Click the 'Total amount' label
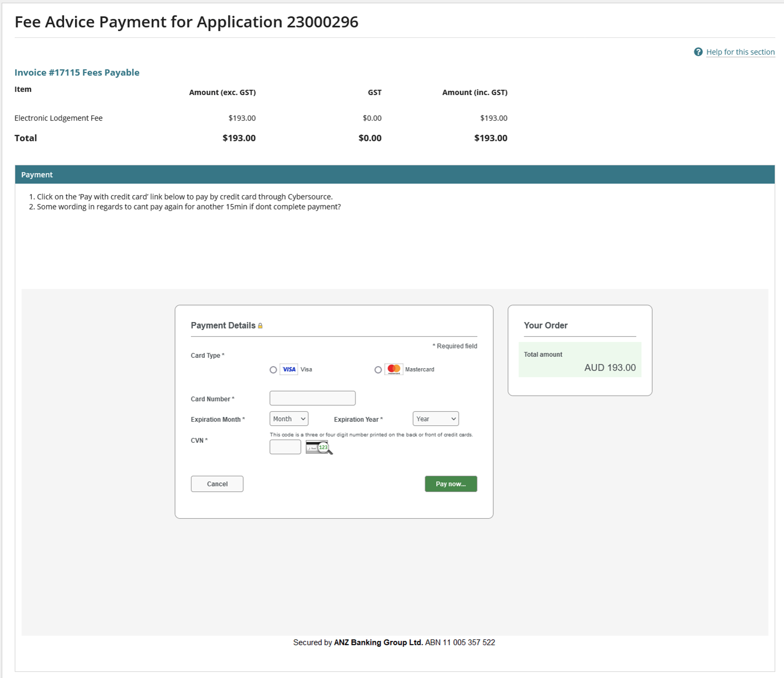This screenshot has height=678, width=784. click(543, 355)
